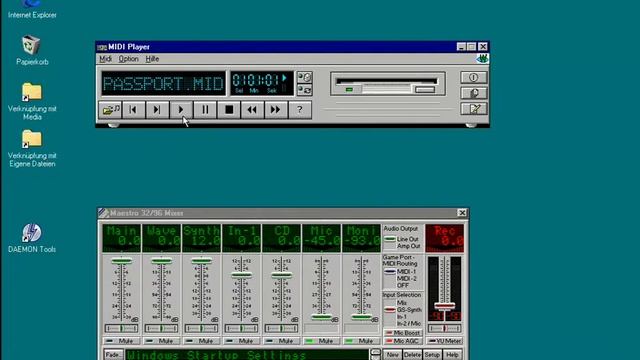Click the MIDI Player time counter display
This screenshot has height=360, width=640.
(262, 84)
